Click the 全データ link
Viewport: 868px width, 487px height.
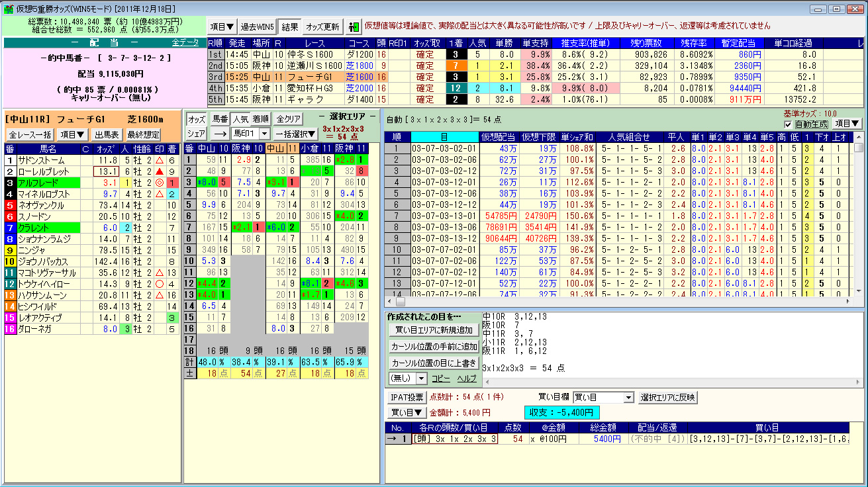tap(185, 43)
